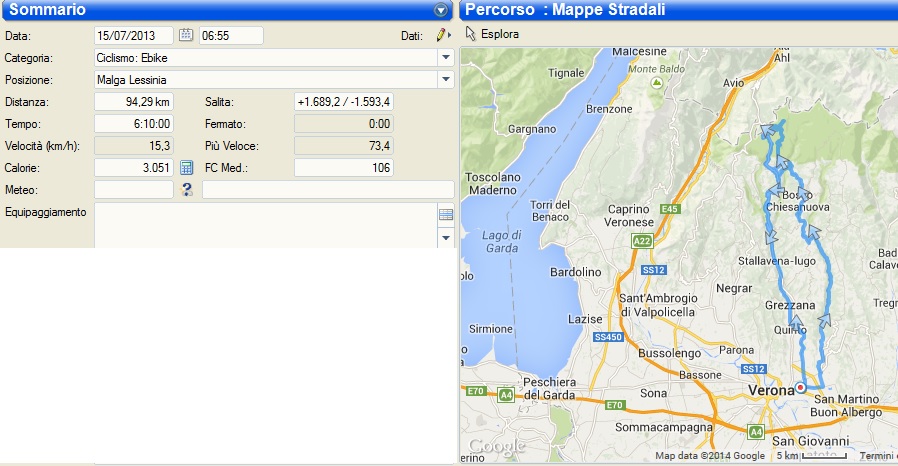Open the equipment list table icon
Viewport: 898px width, 466px height.
point(446,215)
